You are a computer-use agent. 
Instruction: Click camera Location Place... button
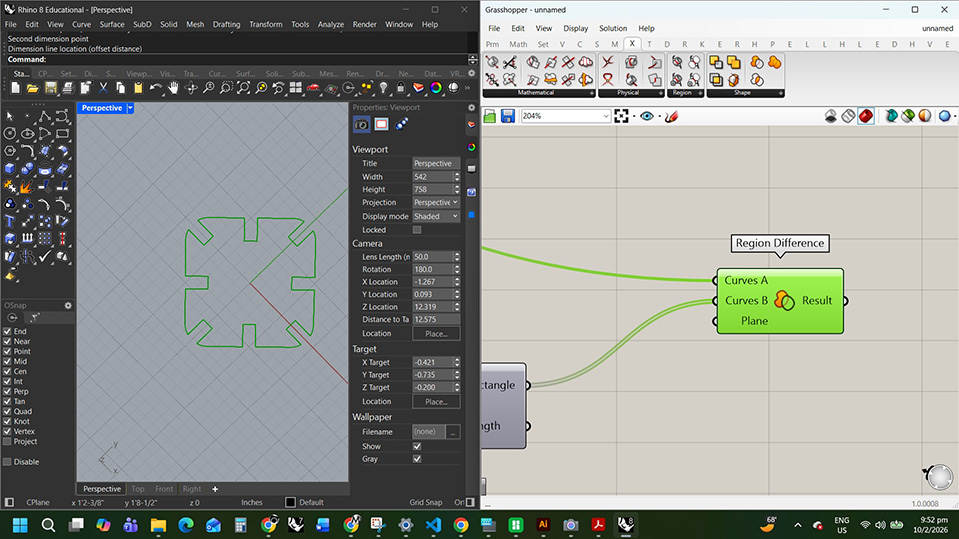pyautogui.click(x=436, y=333)
